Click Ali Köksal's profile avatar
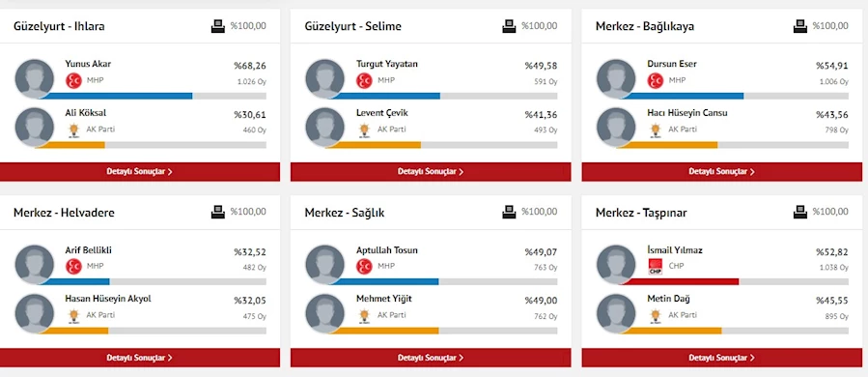The image size is (868, 377). pyautogui.click(x=35, y=128)
